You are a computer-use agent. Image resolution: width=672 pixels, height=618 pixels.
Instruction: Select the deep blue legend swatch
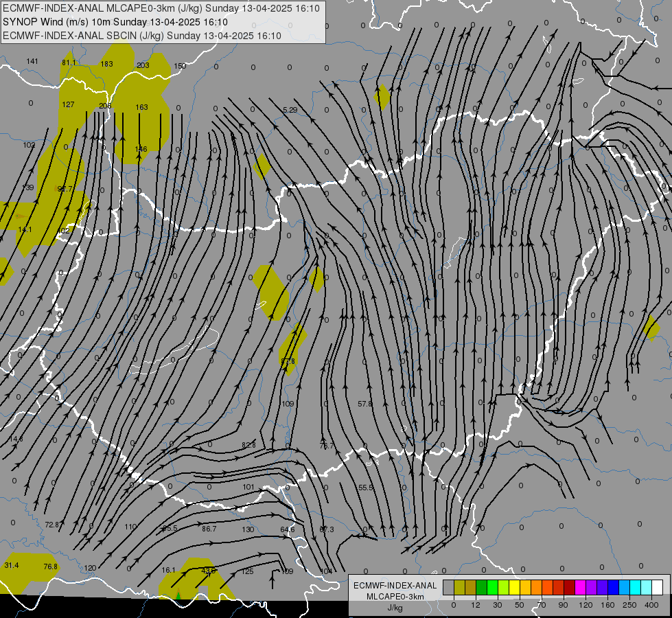coord(613,587)
